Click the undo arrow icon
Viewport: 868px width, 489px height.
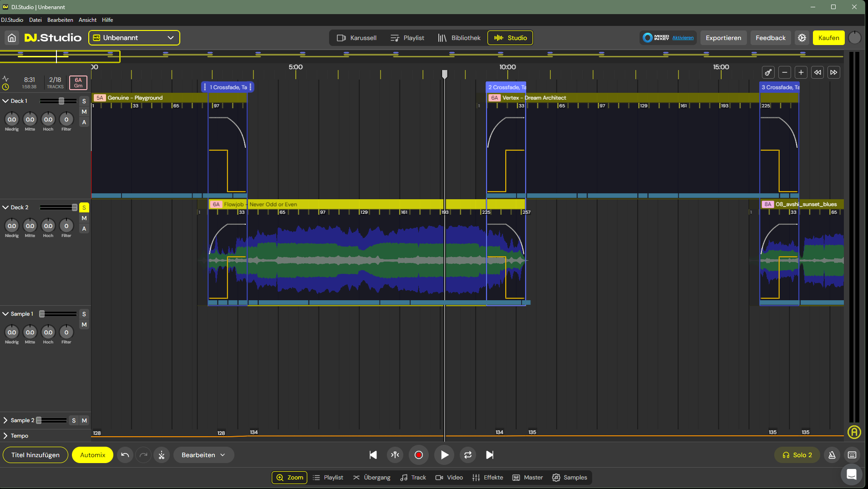125,455
